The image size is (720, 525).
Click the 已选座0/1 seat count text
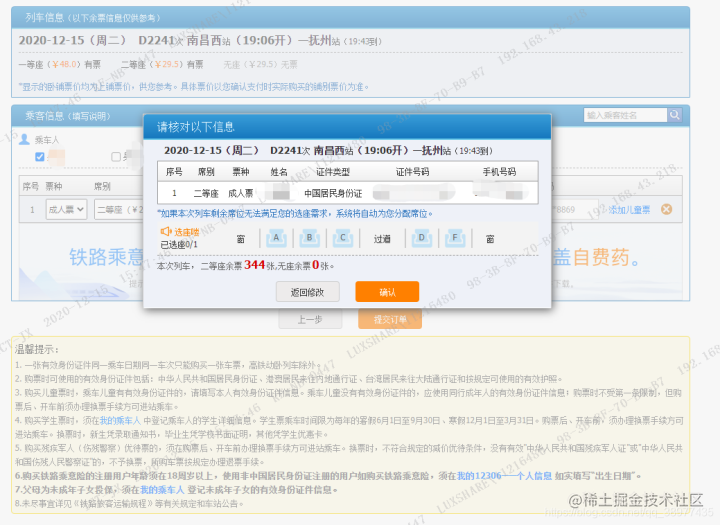pyautogui.click(x=179, y=244)
